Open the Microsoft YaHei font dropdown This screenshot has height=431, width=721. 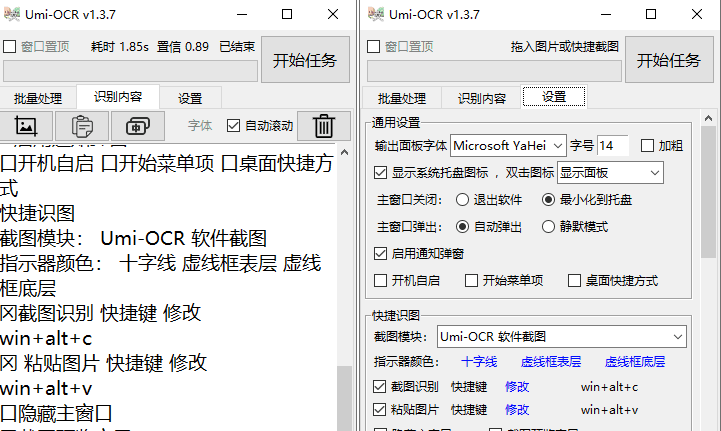coord(508,146)
